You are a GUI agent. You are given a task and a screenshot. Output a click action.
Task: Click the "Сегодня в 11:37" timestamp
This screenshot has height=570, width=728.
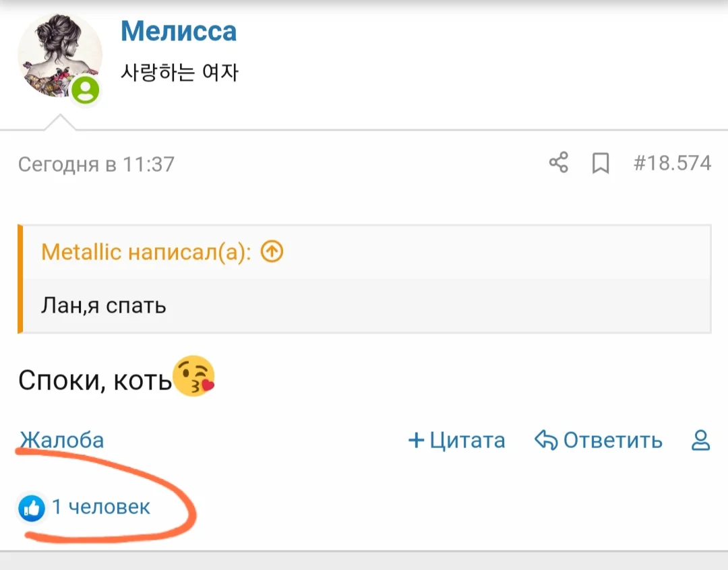click(x=96, y=164)
